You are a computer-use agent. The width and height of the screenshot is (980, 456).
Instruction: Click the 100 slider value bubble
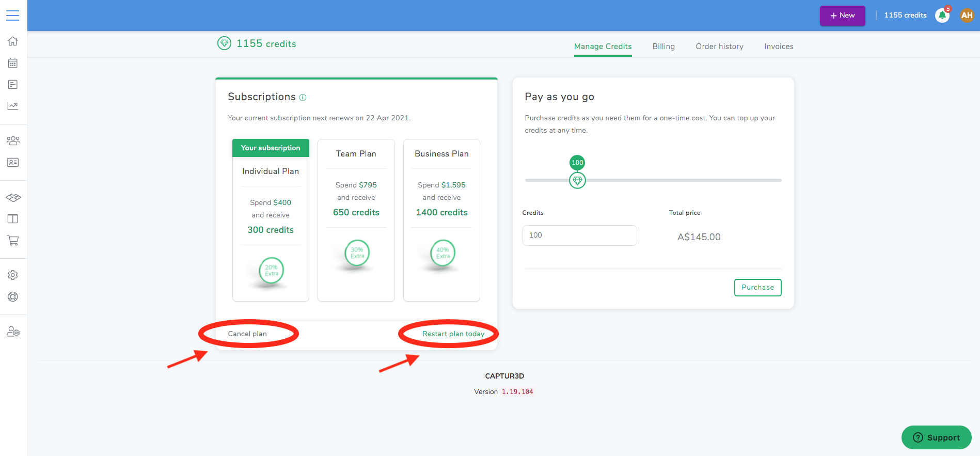tap(577, 163)
